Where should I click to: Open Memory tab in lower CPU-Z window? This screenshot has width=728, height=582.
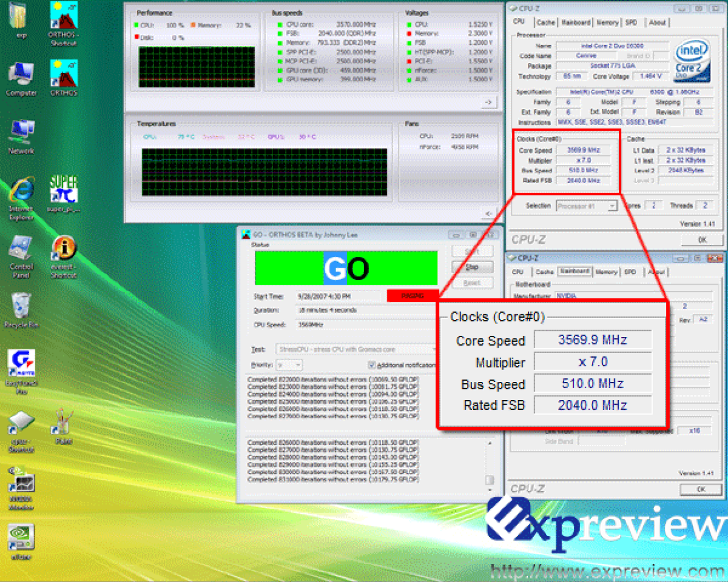606,272
